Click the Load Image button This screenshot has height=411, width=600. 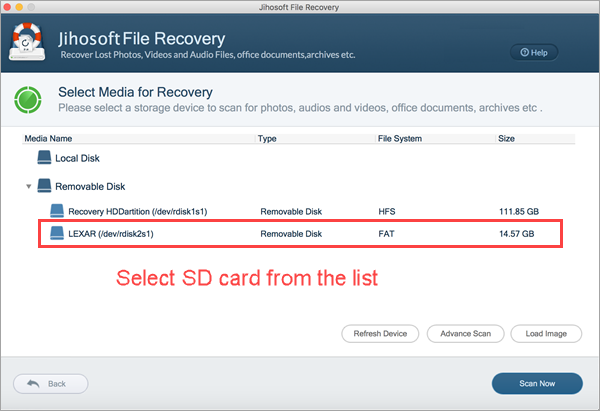[x=546, y=334]
